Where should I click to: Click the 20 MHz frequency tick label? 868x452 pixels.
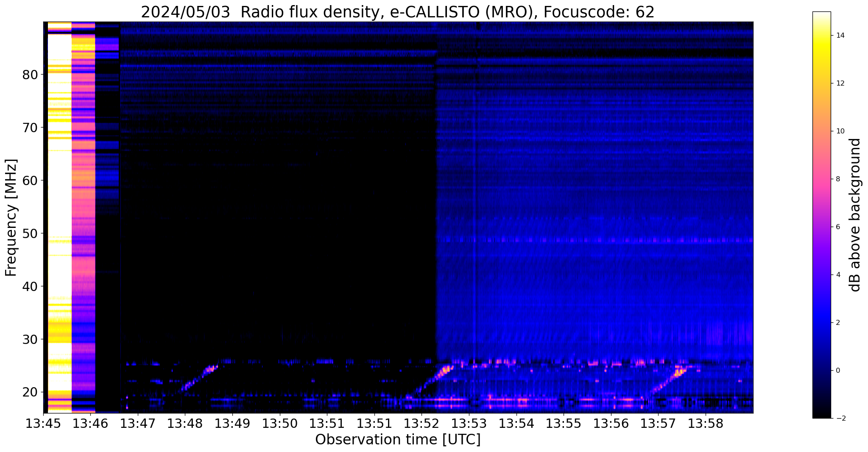pos(30,392)
